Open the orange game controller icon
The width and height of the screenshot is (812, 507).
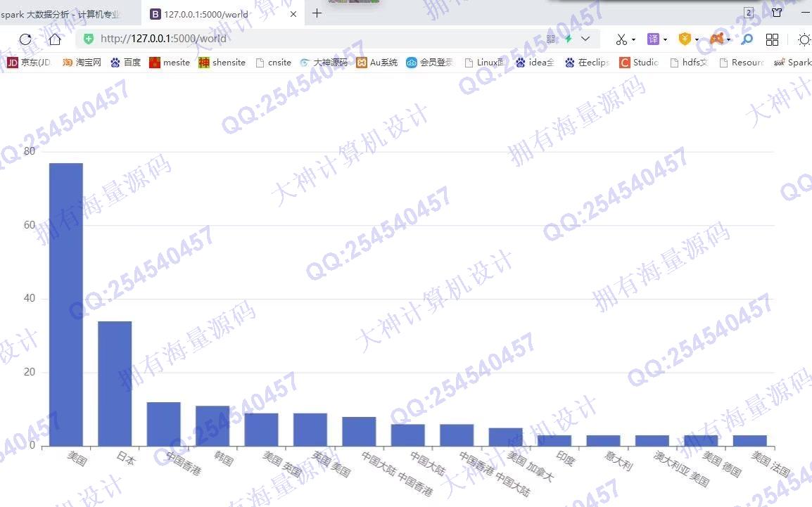click(x=717, y=39)
